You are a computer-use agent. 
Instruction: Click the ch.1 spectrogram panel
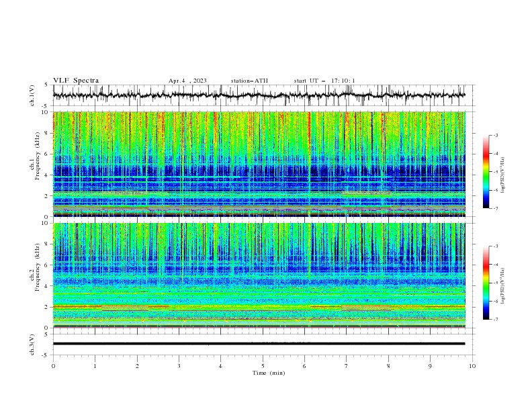click(259, 164)
